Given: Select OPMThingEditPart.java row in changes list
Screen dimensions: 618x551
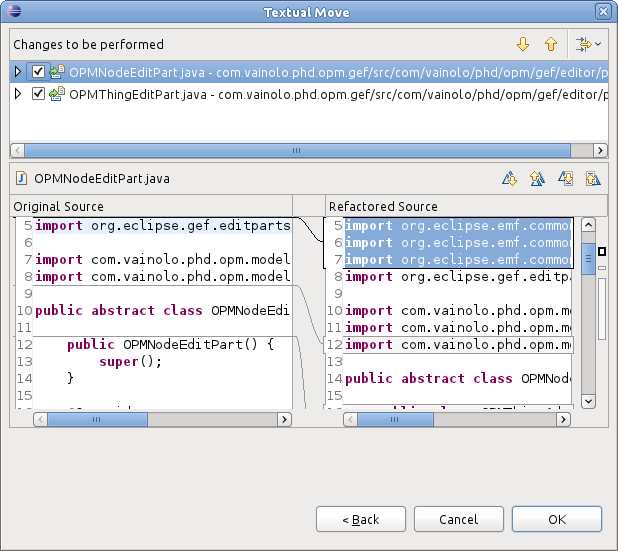Looking at the screenshot, I should [x=309, y=94].
